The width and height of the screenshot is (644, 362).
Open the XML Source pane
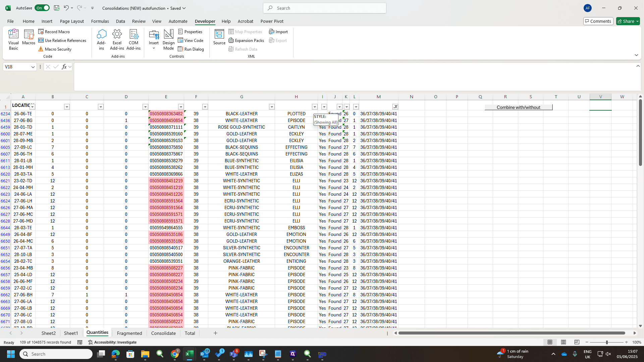click(x=219, y=37)
